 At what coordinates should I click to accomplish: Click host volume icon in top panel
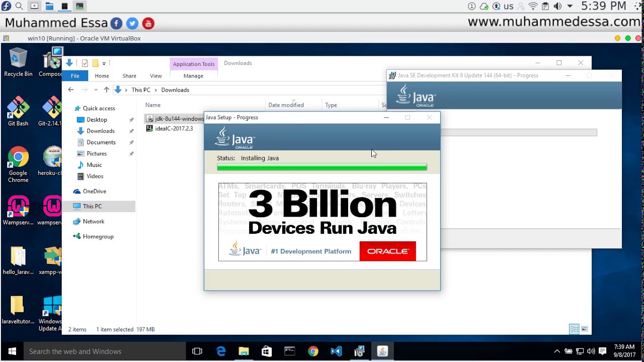[557, 6]
